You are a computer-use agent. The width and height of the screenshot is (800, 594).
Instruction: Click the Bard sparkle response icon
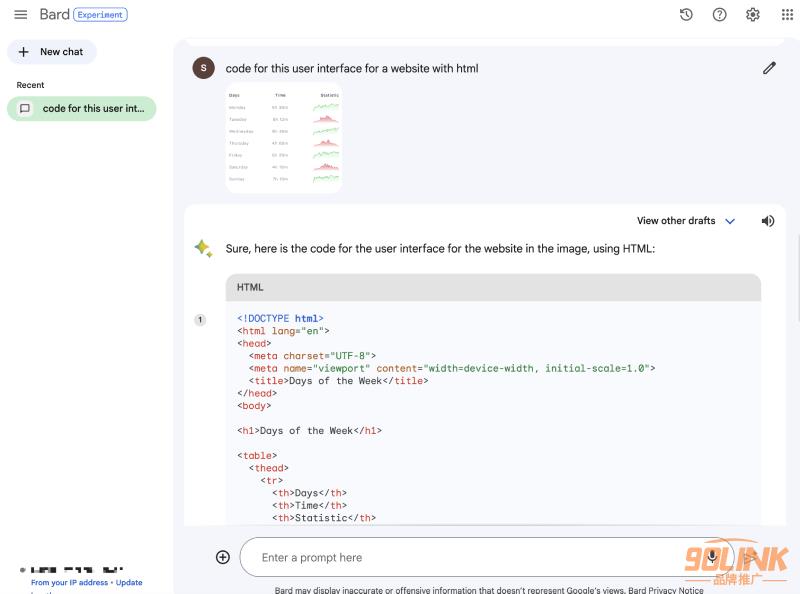tap(203, 248)
